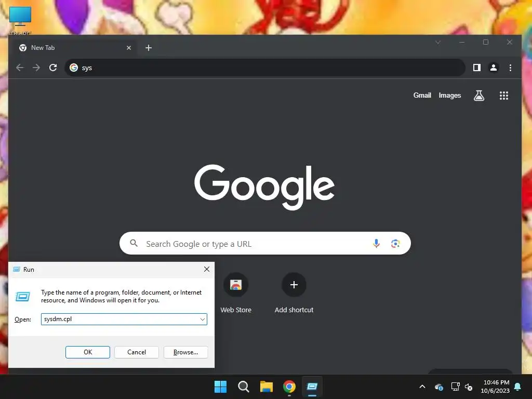Open the Chrome profile avatar menu
This screenshot has width=532, height=399.
tap(494, 68)
